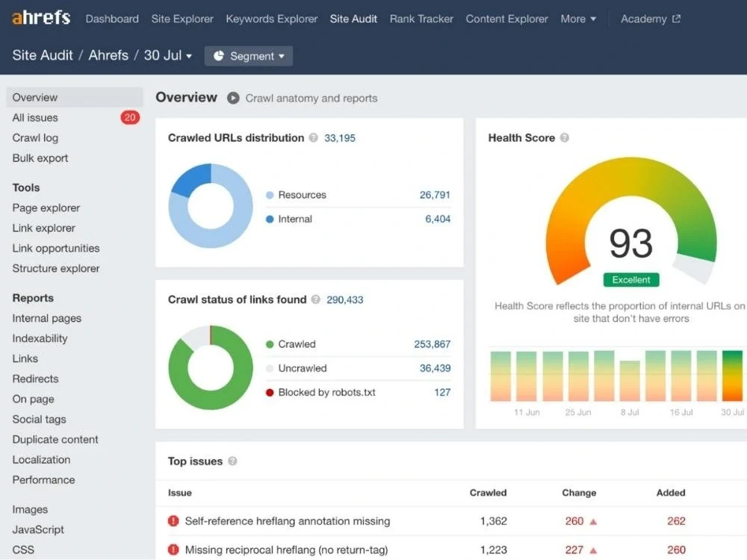The image size is (747, 560).
Task: Play the Crawl anatomy and reports video
Action: (233, 98)
